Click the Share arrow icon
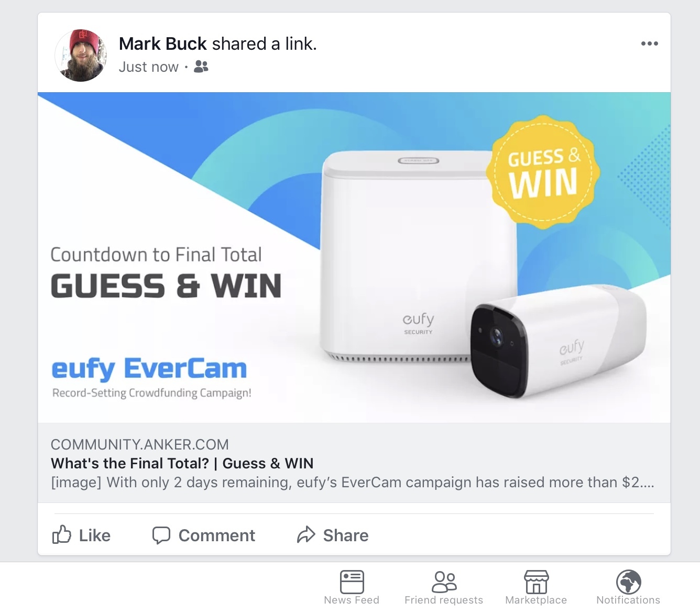Screen dimensions: 700x613 pos(306,535)
